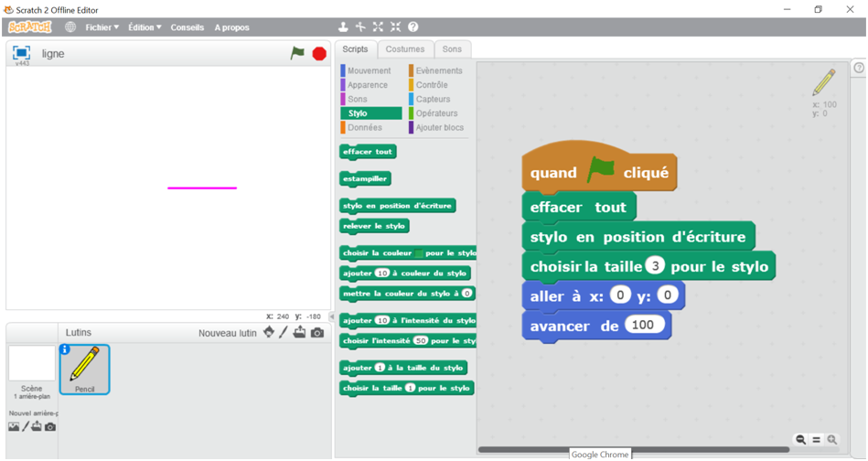Image resolution: width=868 pixels, height=461 pixels.
Task: Click the green flag to run the project
Action: pyautogui.click(x=297, y=53)
